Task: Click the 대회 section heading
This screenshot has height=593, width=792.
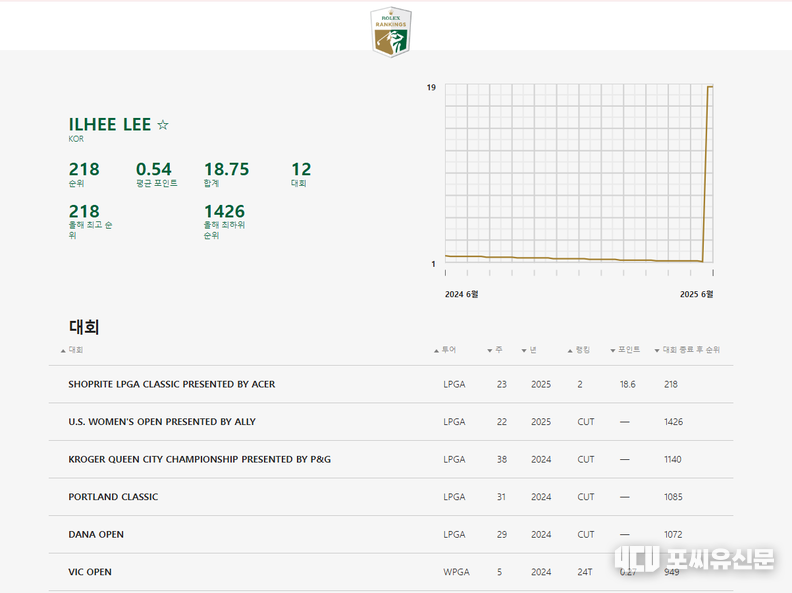Action: (84, 327)
